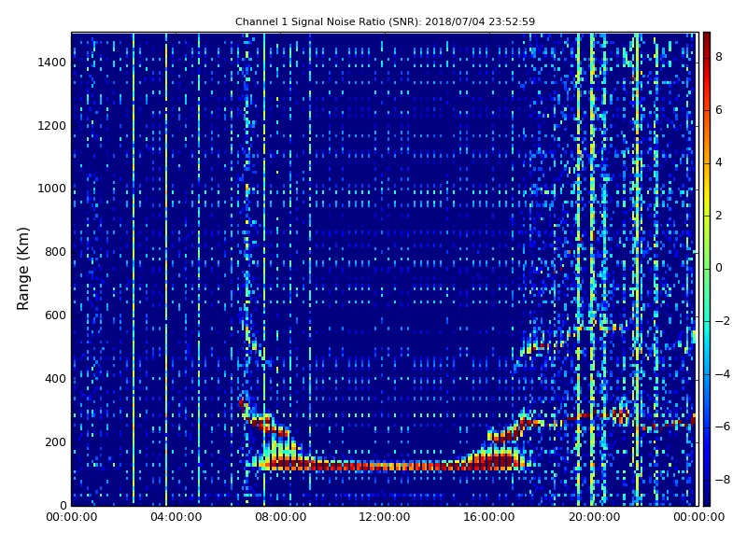Click the colorbar label 4

[719, 162]
